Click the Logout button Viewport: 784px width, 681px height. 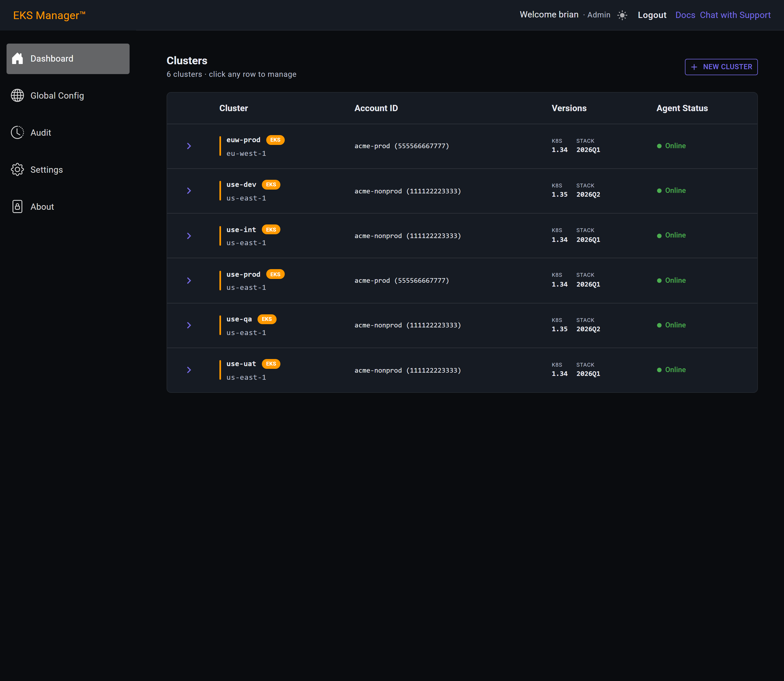coord(652,15)
